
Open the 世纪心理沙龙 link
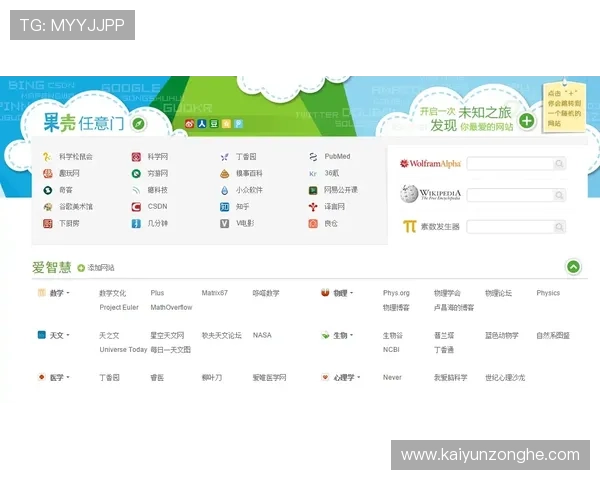pyautogui.click(x=505, y=377)
